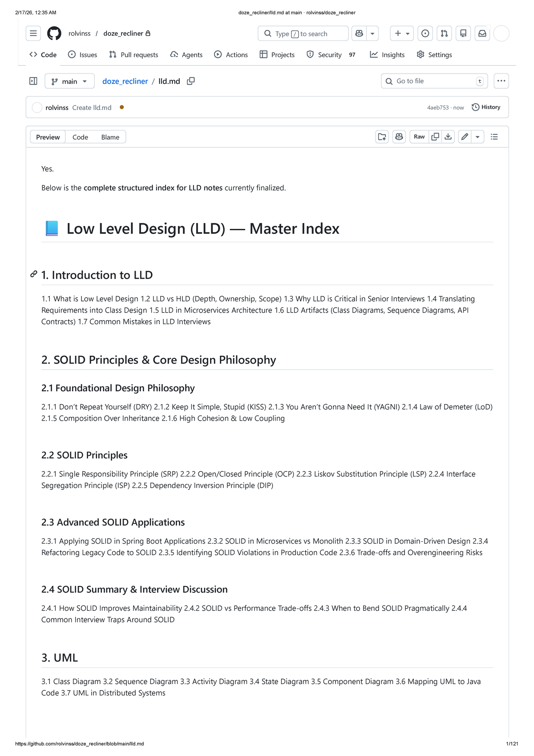
Task: Click heading '2. SOLID Principles & Core Design Philosophy'
Action: tap(159, 360)
